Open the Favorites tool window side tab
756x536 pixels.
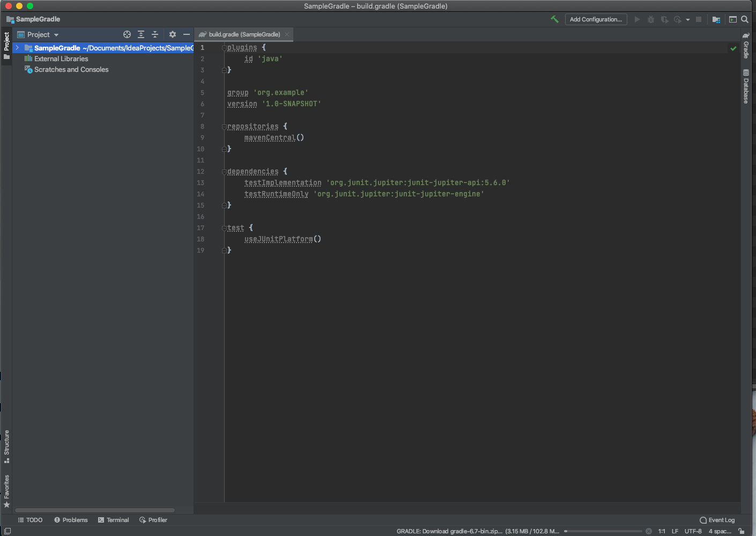pos(6,491)
